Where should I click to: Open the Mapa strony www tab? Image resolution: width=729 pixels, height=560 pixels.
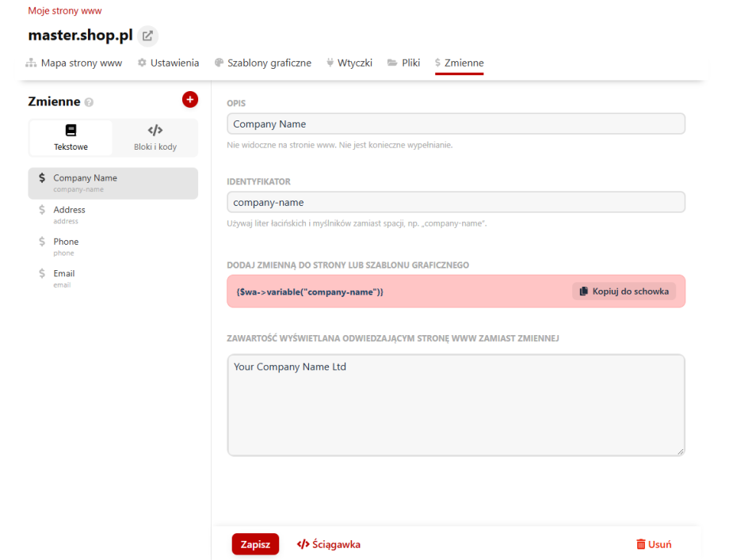coord(74,63)
